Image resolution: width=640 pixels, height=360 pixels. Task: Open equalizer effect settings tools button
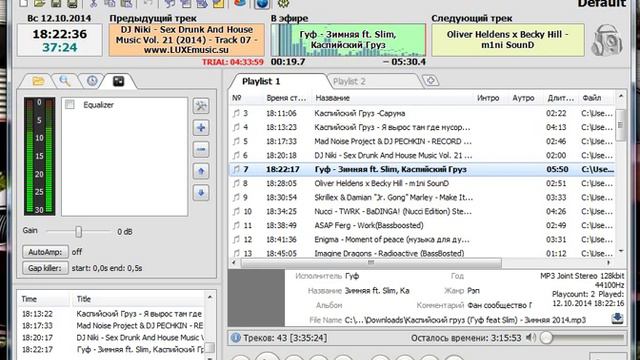201,106
